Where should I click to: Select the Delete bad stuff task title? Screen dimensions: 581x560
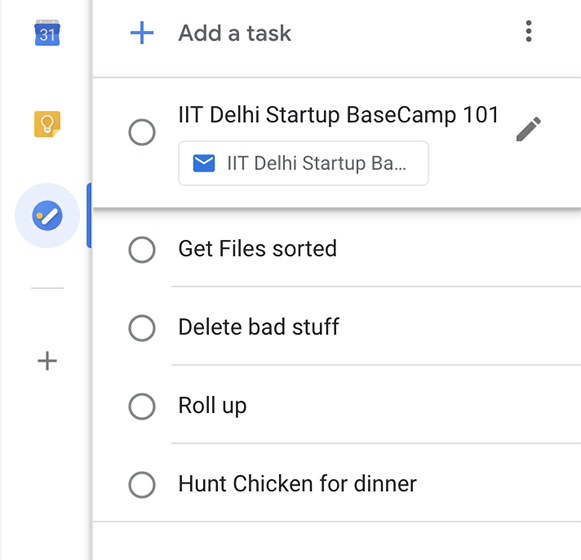tap(259, 327)
